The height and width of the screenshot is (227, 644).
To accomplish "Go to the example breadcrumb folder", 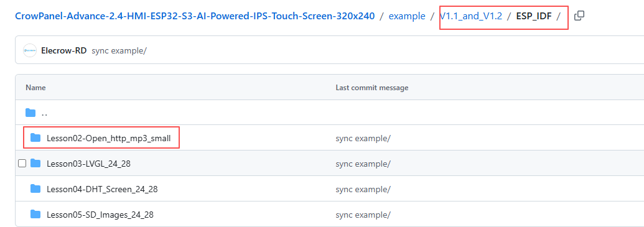I will [407, 16].
